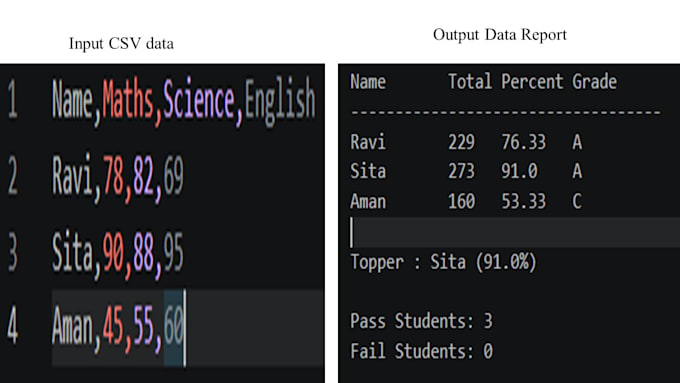The image size is (680, 383).
Task: Click the value 55 in Aman's row
Action: [144, 326]
